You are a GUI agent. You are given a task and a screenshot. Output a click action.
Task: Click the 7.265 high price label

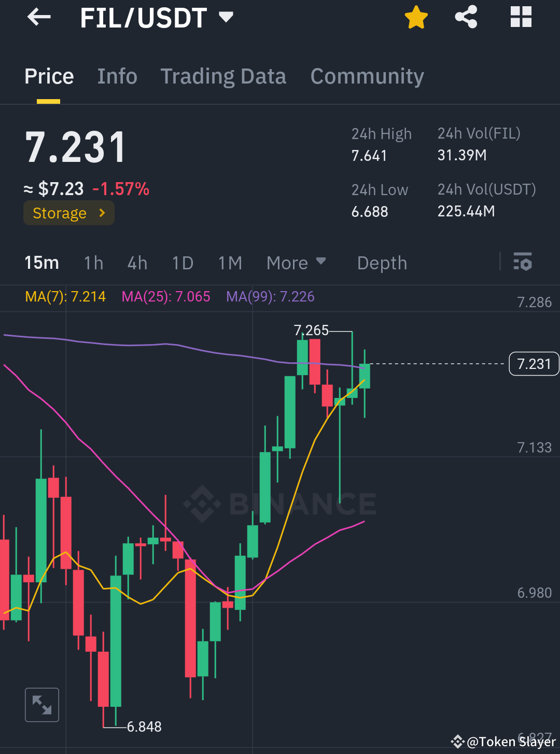coord(311,331)
